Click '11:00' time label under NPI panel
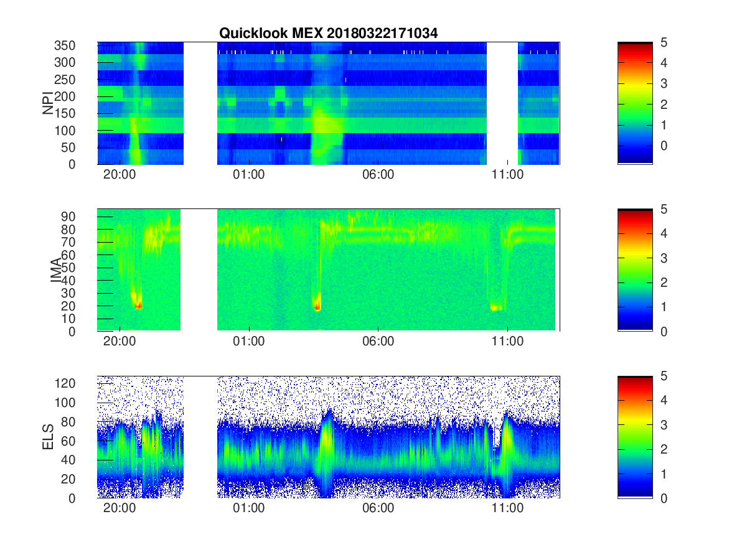Viewport: 747px width, 560px height. coord(508,175)
